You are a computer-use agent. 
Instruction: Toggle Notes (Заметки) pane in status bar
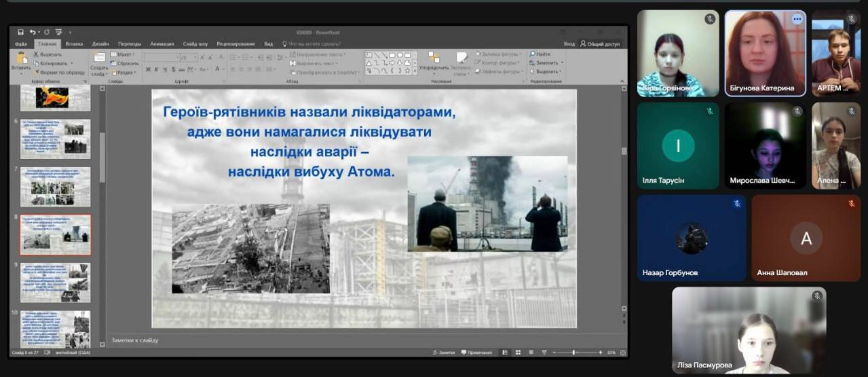pos(443,353)
